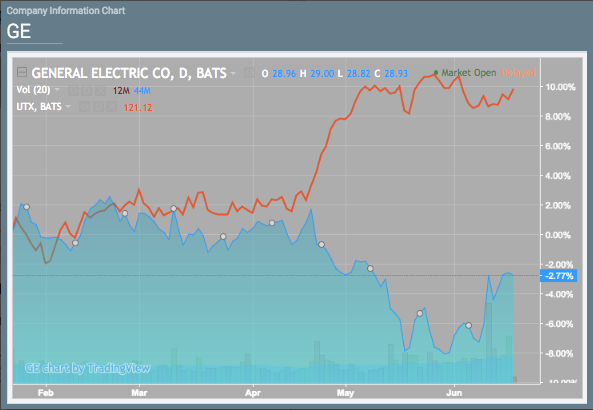Image resolution: width=593 pixels, height=410 pixels.
Task: Click the blue volume value 44M
Action: [142, 91]
